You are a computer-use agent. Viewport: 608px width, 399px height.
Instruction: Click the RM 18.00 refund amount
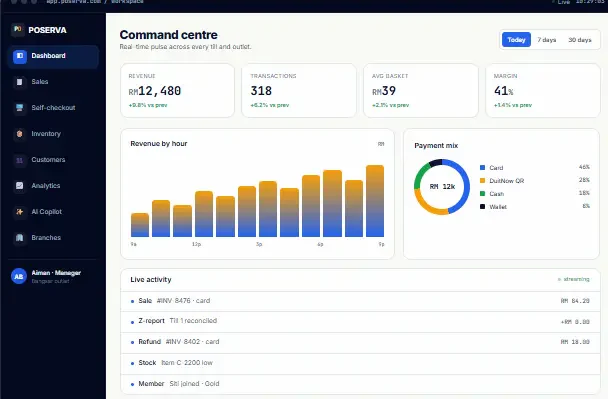pos(575,342)
